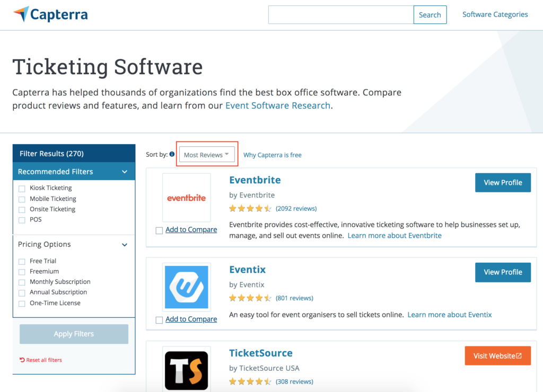This screenshot has width=543, height=392.
Task: Collapse the Recommended Filters section
Action: [125, 172]
